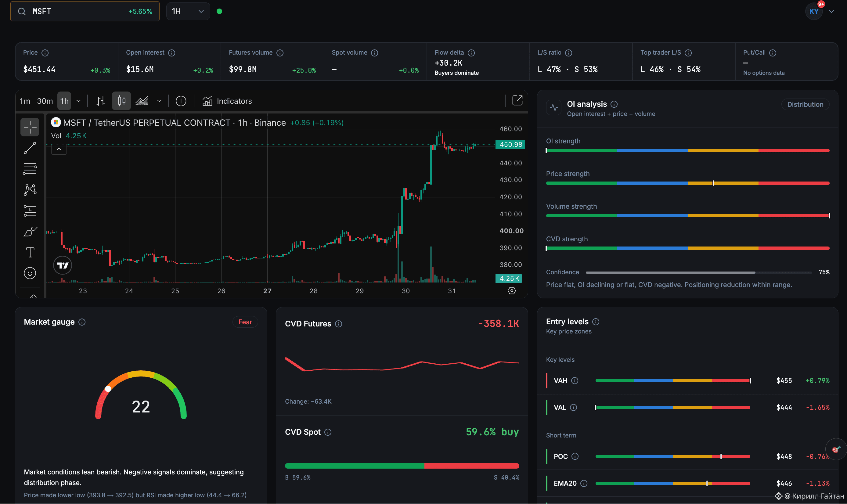Select the 1m interval tab
The height and width of the screenshot is (504, 847).
point(25,101)
